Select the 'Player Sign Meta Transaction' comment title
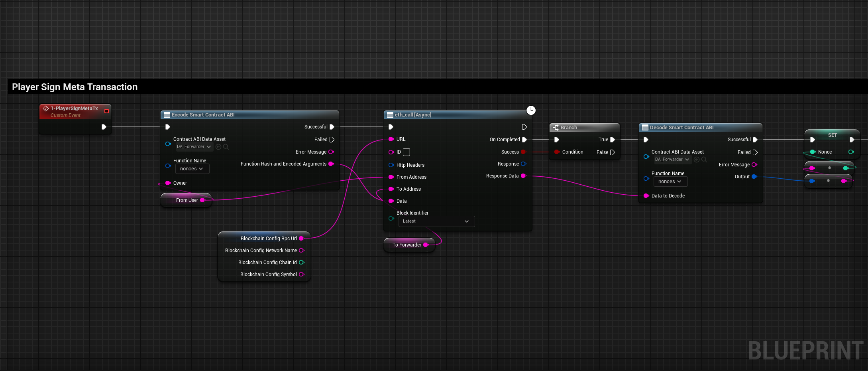Screen dimensions: 868x371 coord(75,87)
